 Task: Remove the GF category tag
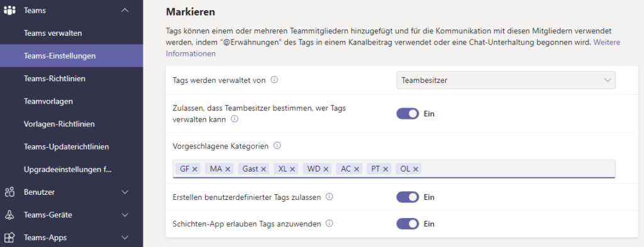195,169
